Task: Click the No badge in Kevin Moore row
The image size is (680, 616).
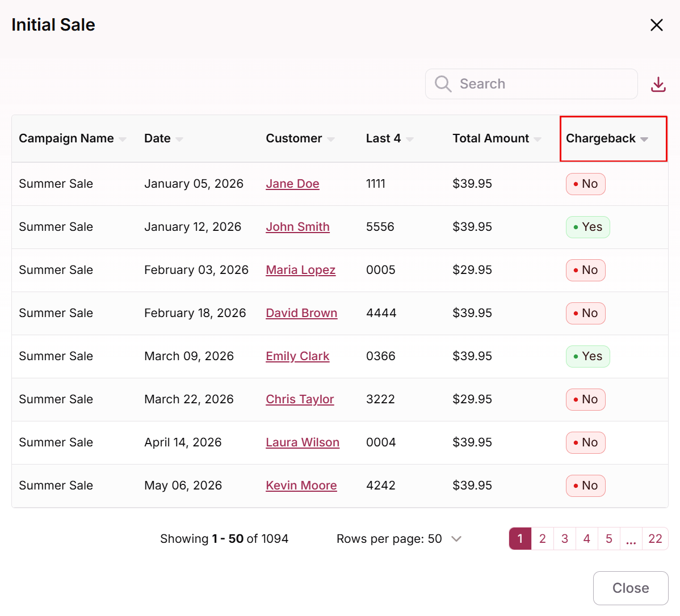Action: pos(585,486)
